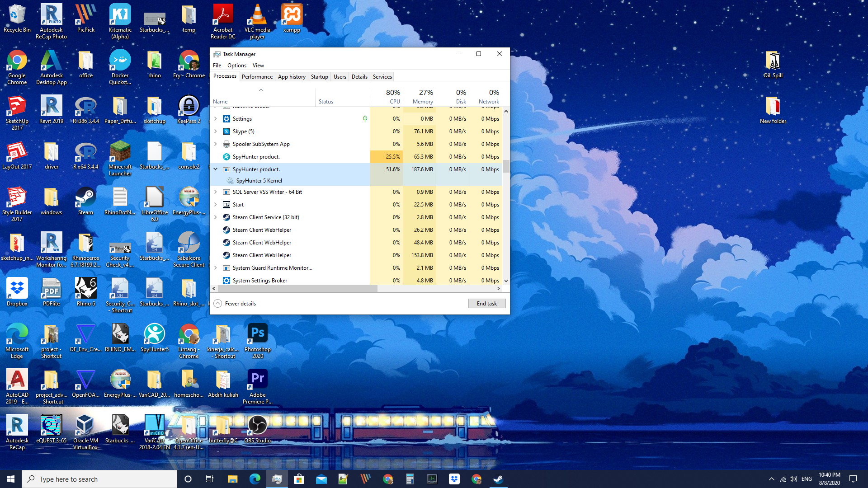This screenshot has height=488, width=868.
Task: Open Task View from the taskbar
Action: click(210, 479)
